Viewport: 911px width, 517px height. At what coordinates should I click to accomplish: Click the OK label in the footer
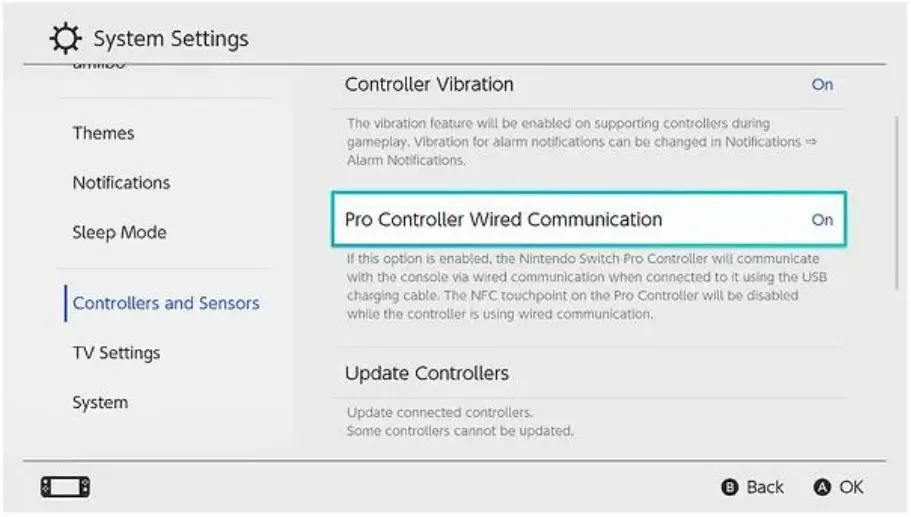pos(850,487)
